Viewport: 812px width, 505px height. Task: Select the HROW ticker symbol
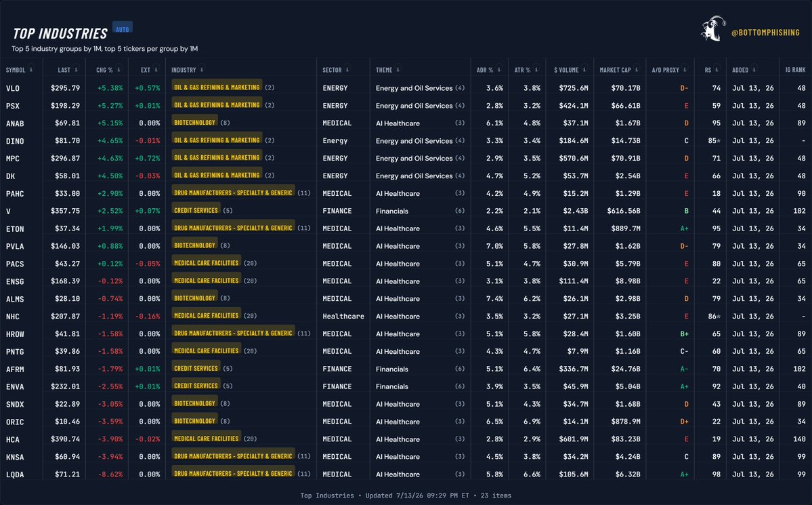coord(15,334)
